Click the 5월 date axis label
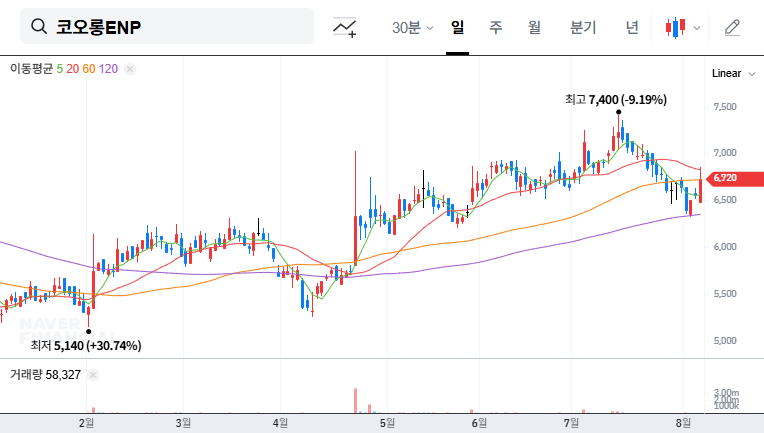The height and width of the screenshot is (433, 764). pos(387,423)
